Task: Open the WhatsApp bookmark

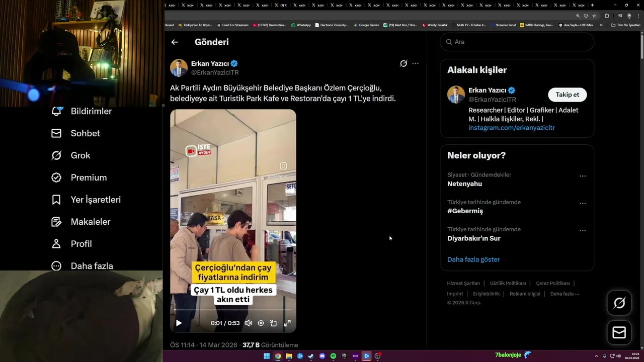Action: [301, 25]
